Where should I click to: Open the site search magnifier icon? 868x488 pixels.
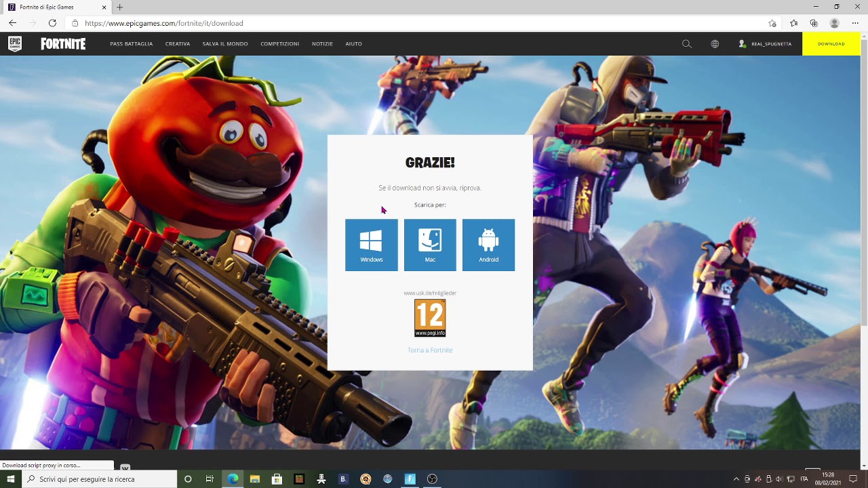(687, 44)
